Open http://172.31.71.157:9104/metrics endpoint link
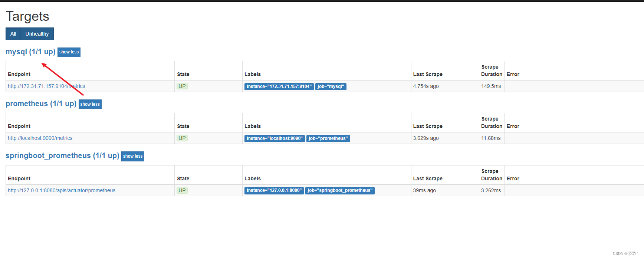The width and height of the screenshot is (644, 259). pyautogui.click(x=46, y=86)
